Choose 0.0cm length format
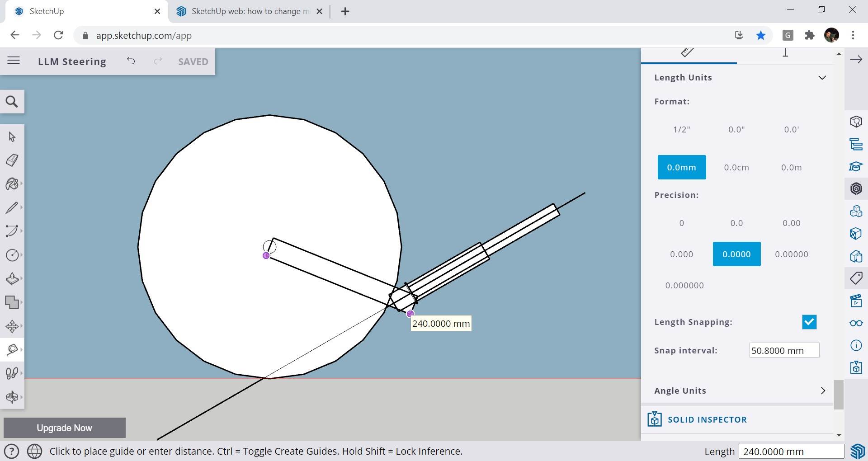The width and height of the screenshot is (868, 461). (736, 168)
